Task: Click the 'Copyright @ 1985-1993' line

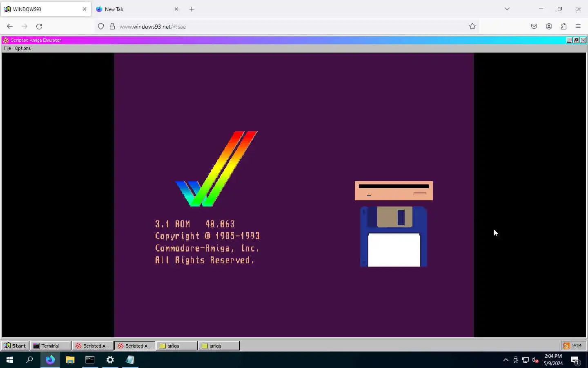Action: (207, 236)
